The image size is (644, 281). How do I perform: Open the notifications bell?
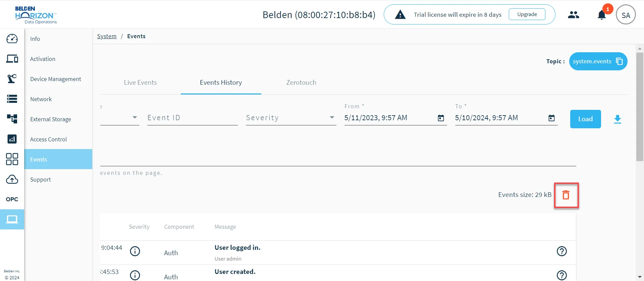pyautogui.click(x=602, y=15)
